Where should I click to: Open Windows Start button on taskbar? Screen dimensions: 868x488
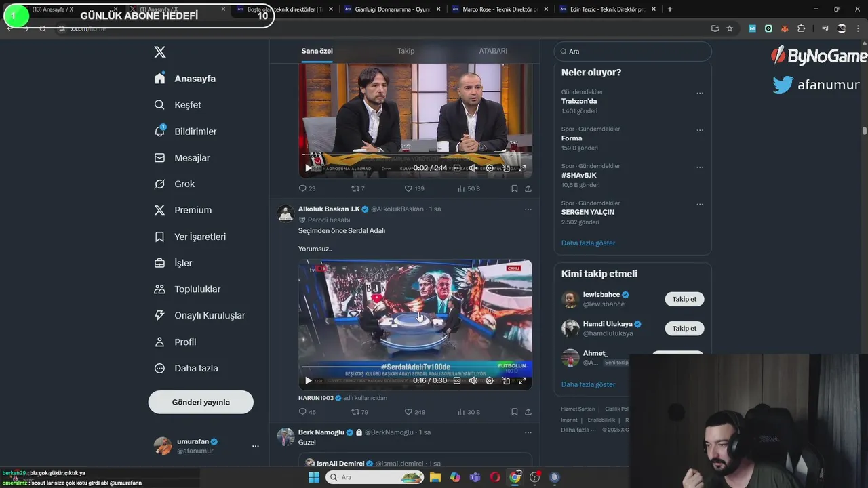pos(314,477)
